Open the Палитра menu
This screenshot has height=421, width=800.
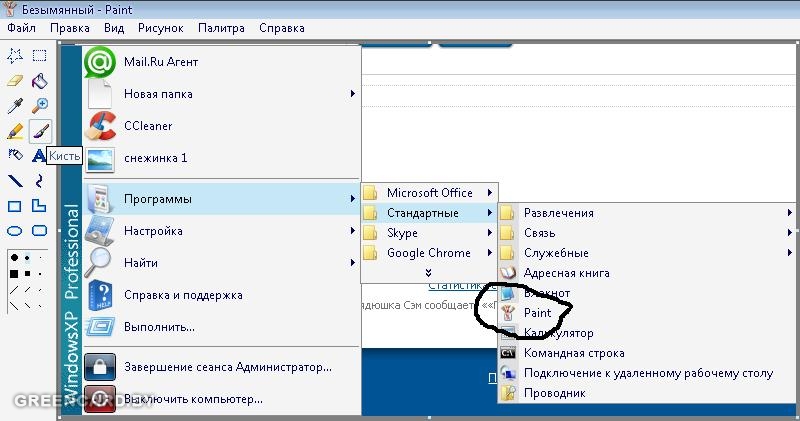click(221, 28)
